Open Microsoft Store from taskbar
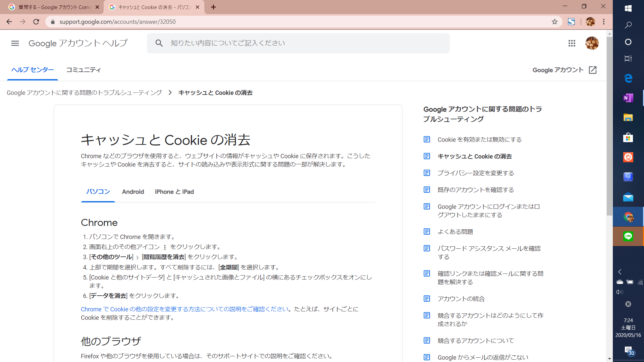 628,137
